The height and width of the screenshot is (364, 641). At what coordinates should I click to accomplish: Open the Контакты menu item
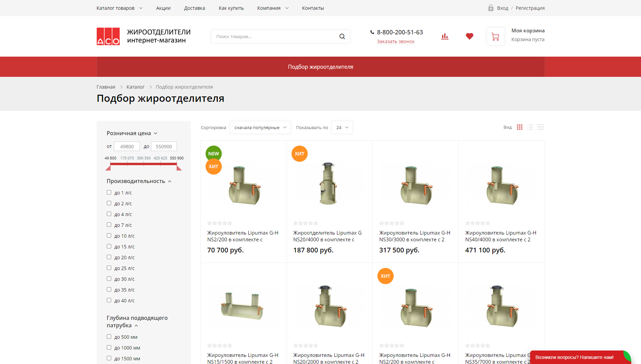313,8
